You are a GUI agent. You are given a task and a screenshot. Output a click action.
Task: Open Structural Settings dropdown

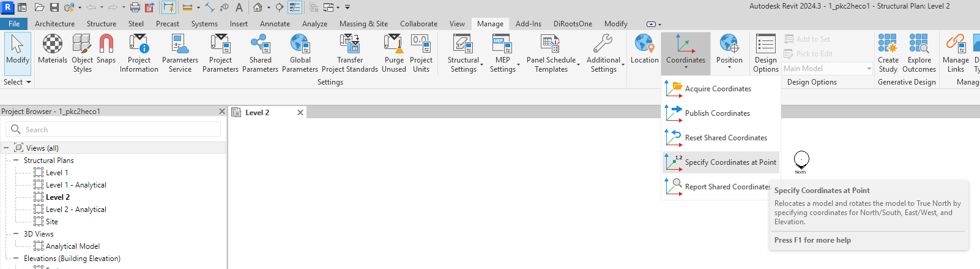[465, 53]
